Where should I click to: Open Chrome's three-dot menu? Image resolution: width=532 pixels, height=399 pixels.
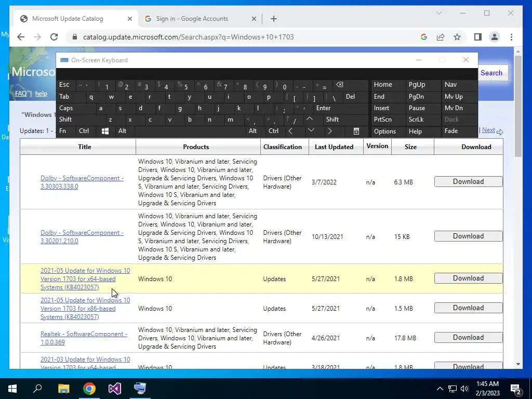[x=511, y=37]
